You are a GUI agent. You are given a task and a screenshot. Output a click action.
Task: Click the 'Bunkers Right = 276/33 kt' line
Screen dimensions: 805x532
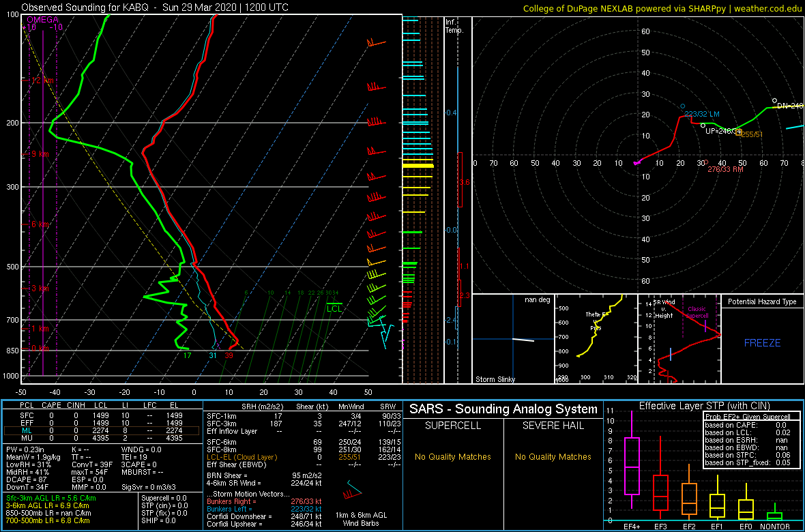(264, 502)
